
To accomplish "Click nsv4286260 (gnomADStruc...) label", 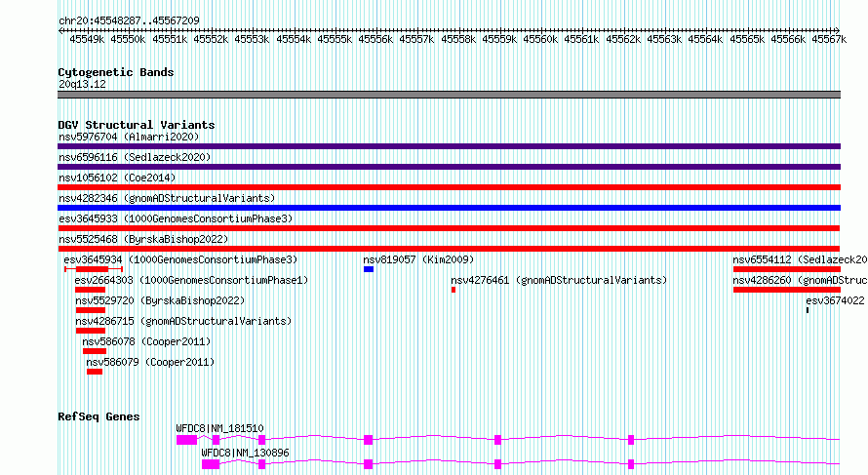I will 800,280.
